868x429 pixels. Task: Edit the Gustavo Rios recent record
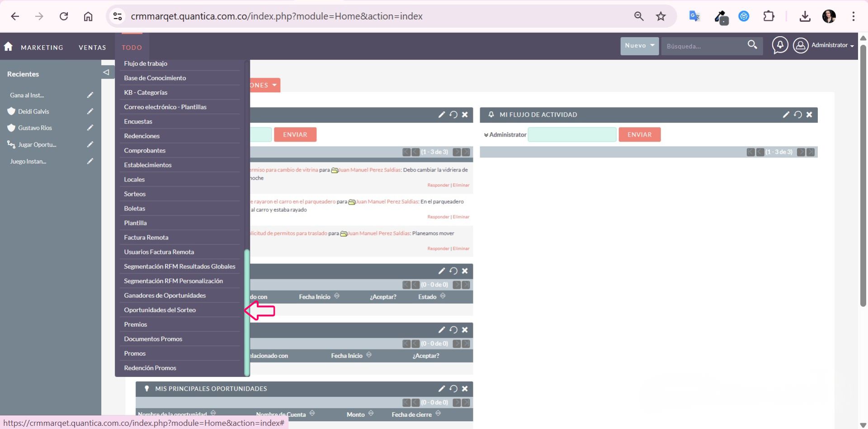pos(90,128)
